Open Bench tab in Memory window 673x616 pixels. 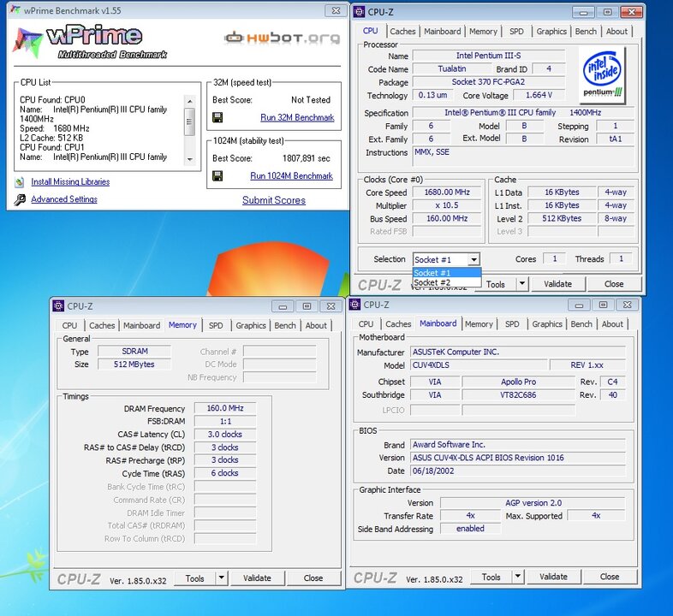click(x=285, y=326)
